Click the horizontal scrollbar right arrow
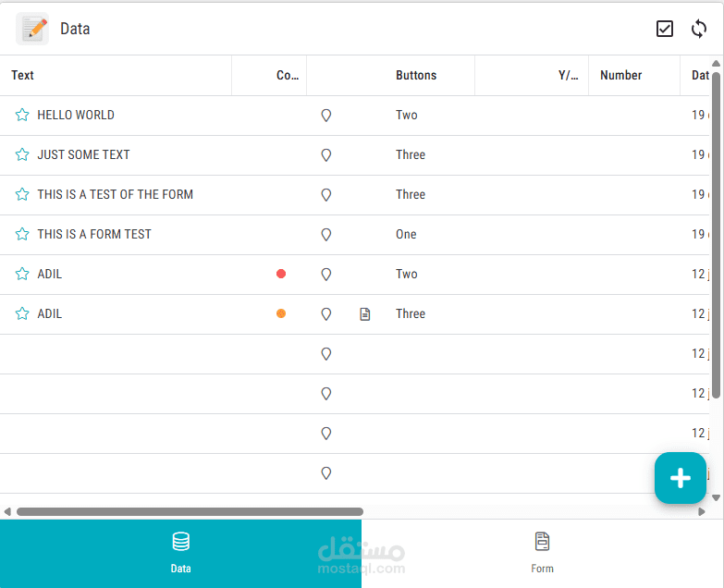Viewport: 724px width, 588px height. [x=702, y=511]
